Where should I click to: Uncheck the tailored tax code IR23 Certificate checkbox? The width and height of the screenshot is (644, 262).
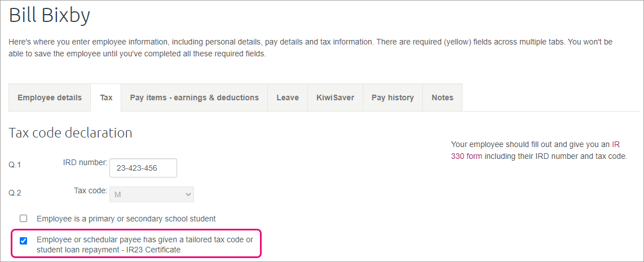pyautogui.click(x=24, y=241)
